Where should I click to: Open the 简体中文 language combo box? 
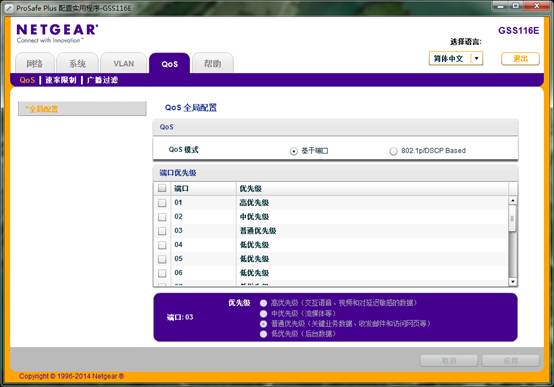point(456,59)
